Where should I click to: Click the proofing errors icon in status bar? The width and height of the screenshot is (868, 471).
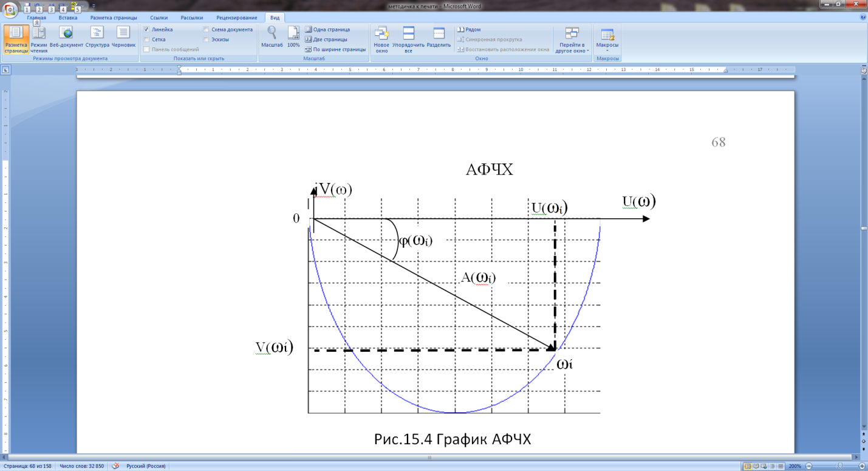tap(116, 466)
